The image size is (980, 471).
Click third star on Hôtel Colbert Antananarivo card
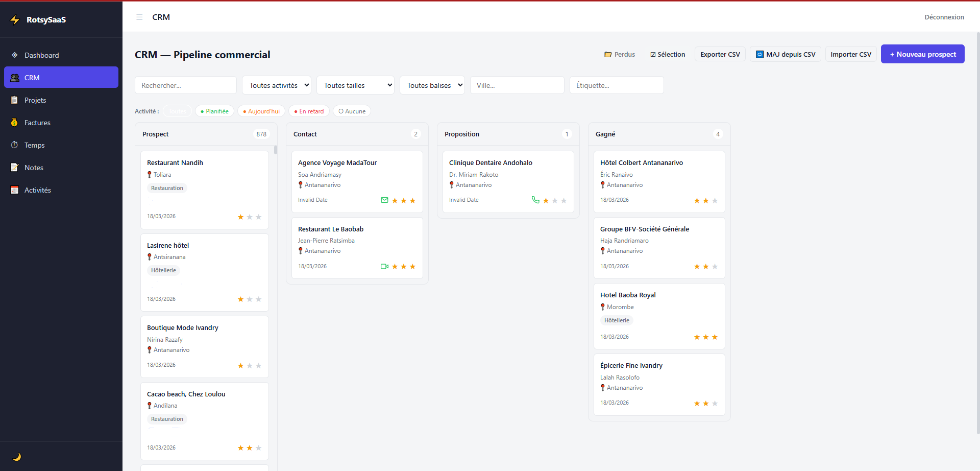(715, 201)
